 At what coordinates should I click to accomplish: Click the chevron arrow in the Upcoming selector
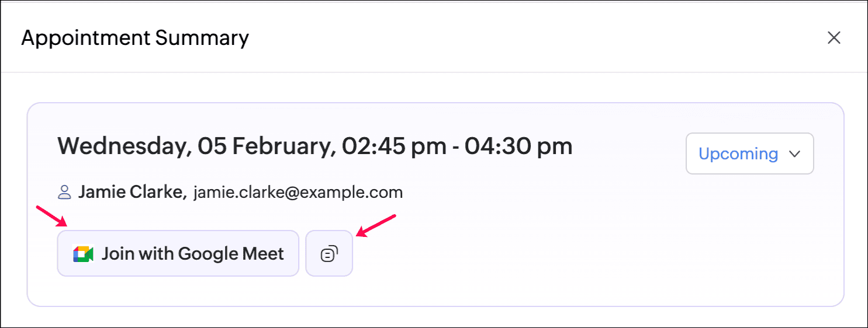tap(794, 154)
